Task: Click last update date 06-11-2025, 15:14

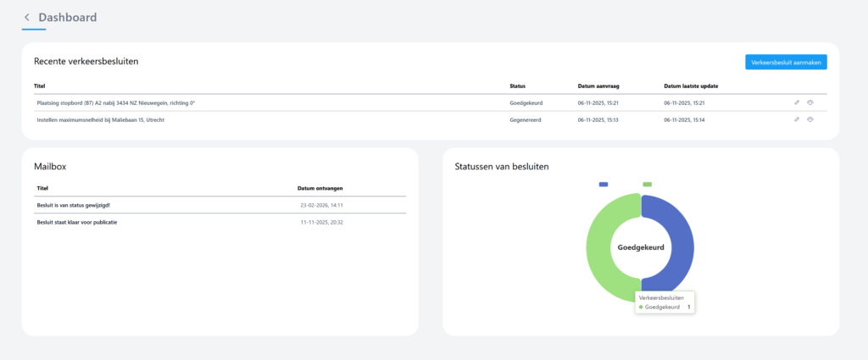Action: [x=684, y=119]
